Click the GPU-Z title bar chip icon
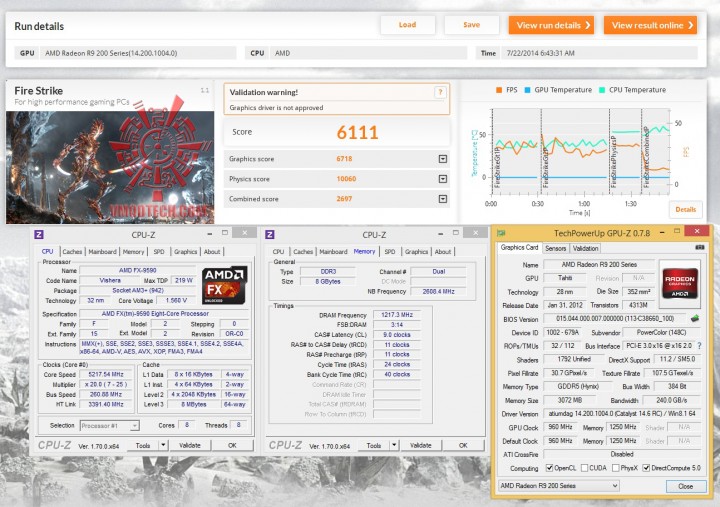 [x=501, y=233]
